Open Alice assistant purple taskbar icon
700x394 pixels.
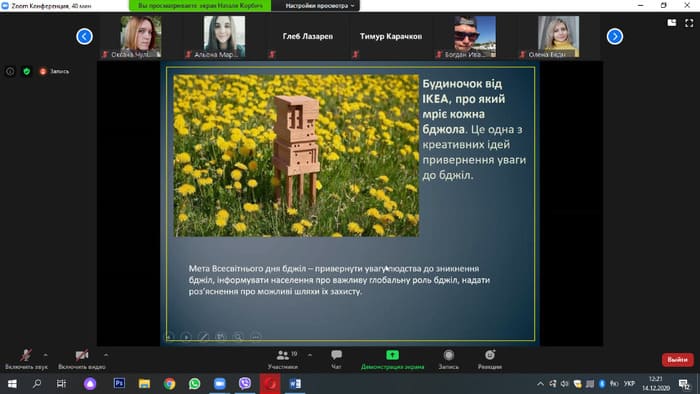click(90, 383)
